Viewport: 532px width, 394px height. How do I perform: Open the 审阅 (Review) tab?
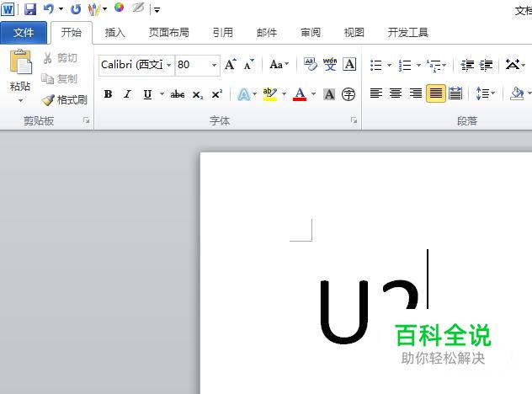311,33
